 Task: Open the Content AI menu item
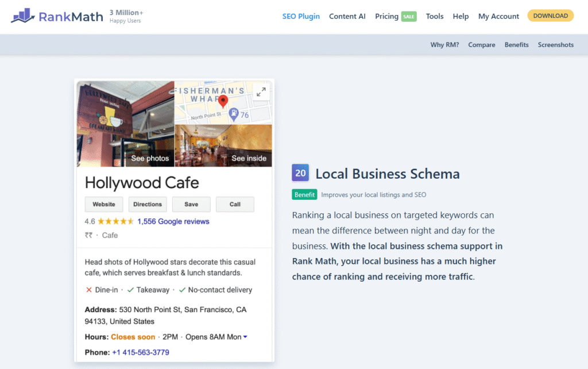[347, 16]
